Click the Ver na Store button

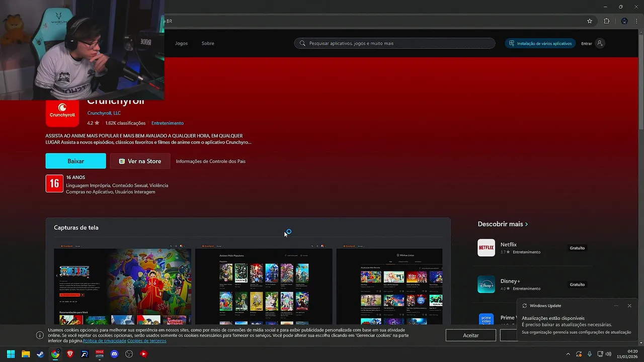tap(140, 161)
